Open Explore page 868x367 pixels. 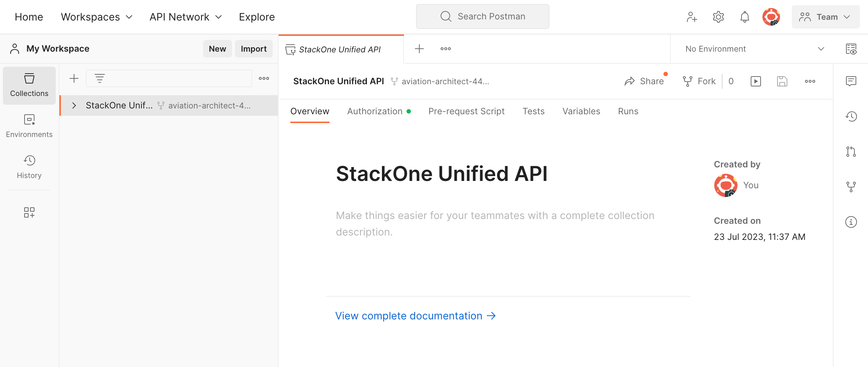257,17
